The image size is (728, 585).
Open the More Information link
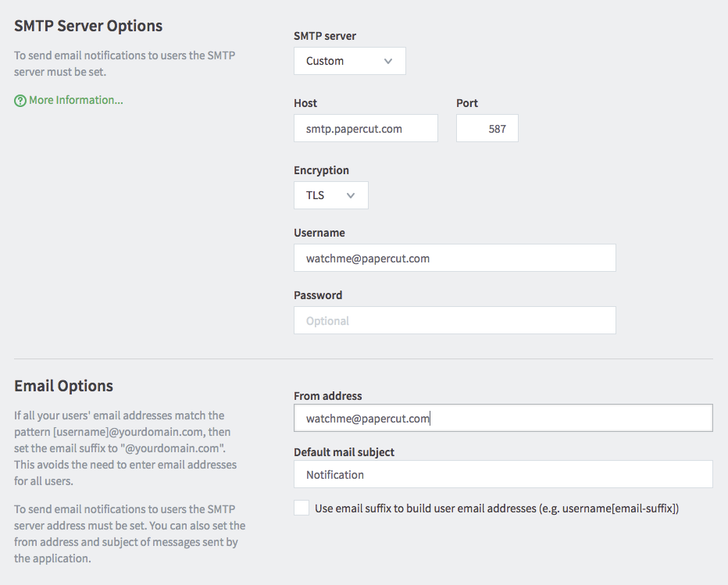(76, 100)
